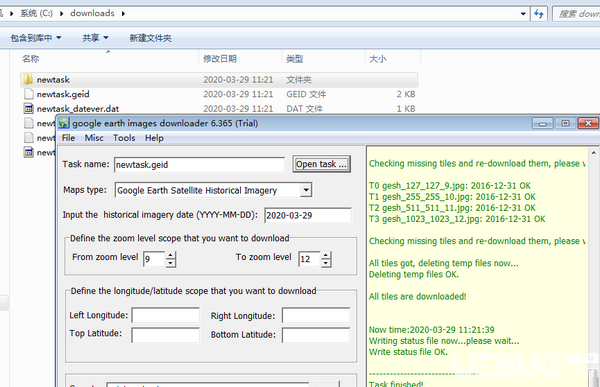
Task: Select the newtask.geid file icon
Action: pos(29,94)
